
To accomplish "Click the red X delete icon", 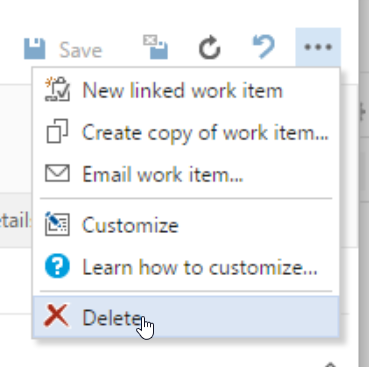I will coord(57,315).
